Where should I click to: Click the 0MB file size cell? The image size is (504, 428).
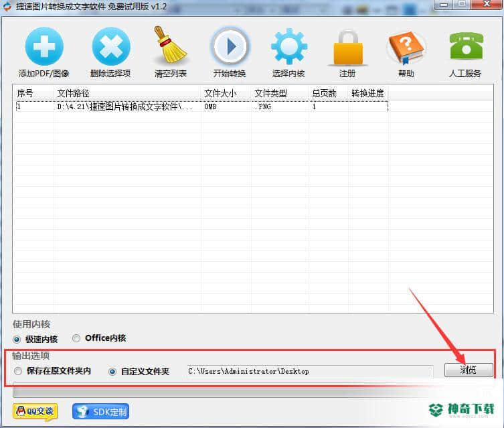[210, 106]
